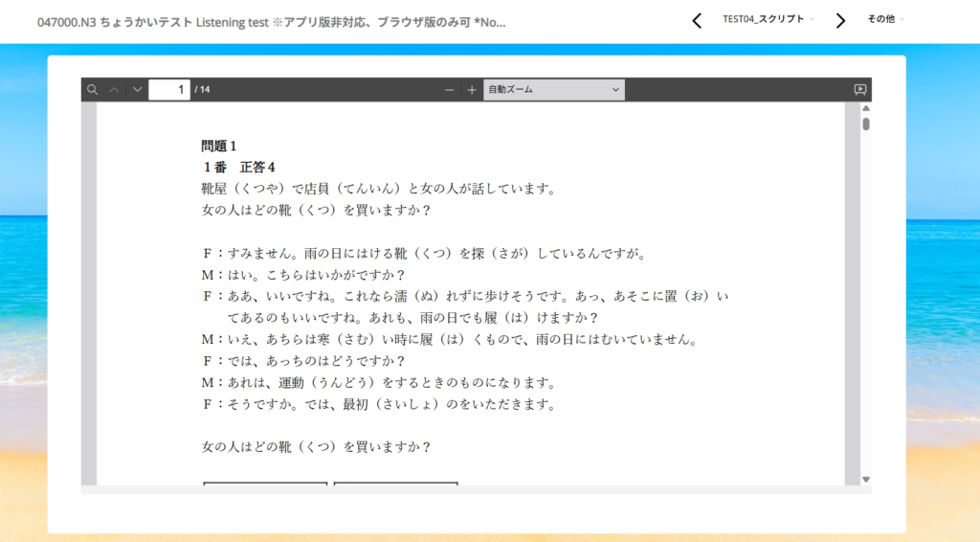Switch to presentation mode
Viewport: 980px width, 542px height.
pos(859,90)
